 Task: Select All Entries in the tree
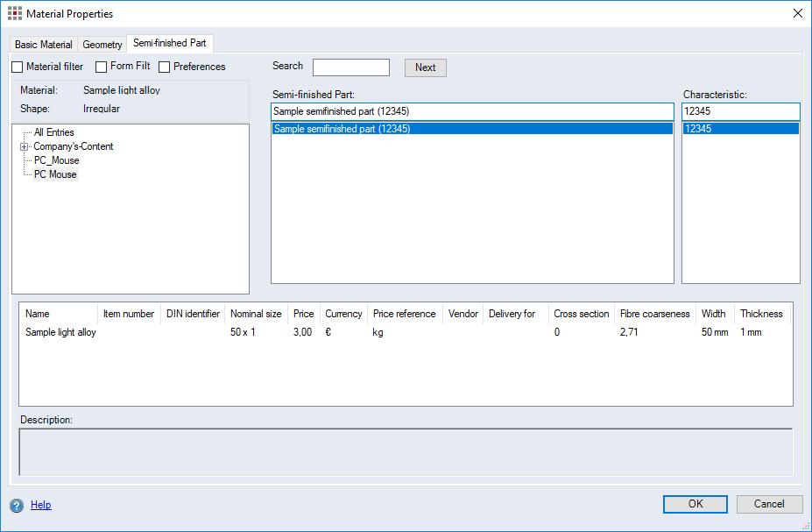coord(53,132)
